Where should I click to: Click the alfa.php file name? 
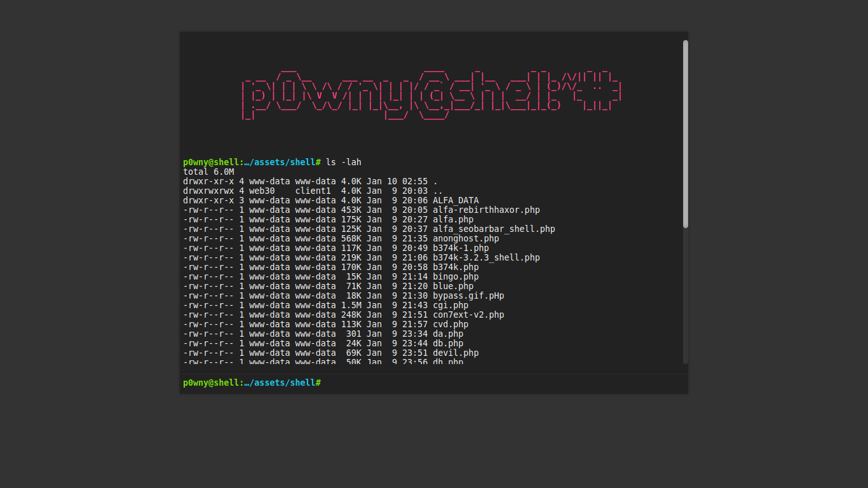[453, 219]
